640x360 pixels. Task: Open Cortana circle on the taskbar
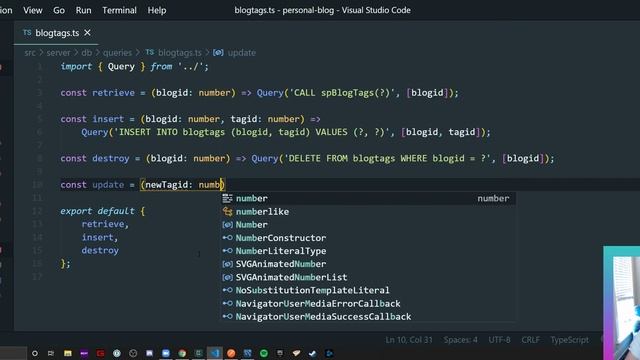click(x=35, y=353)
